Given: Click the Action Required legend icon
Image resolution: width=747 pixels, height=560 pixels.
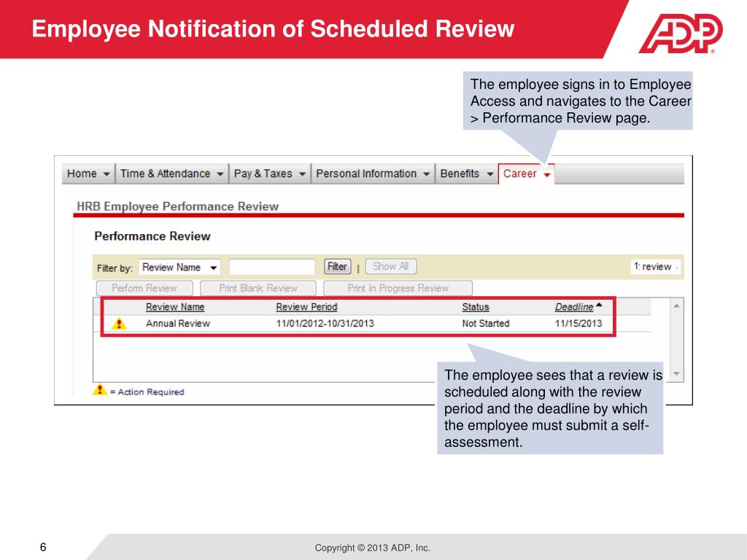Looking at the screenshot, I should click(99, 389).
